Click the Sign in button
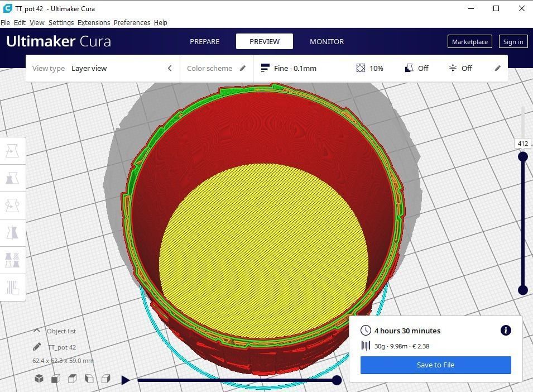Image resolution: width=533 pixels, height=392 pixels. pos(513,41)
